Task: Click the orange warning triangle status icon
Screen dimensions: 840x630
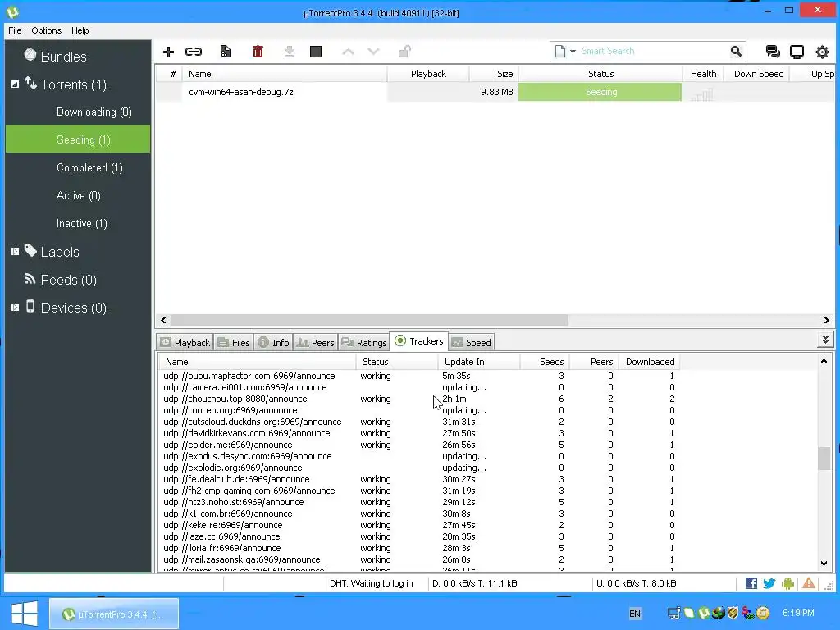Action: [808, 583]
